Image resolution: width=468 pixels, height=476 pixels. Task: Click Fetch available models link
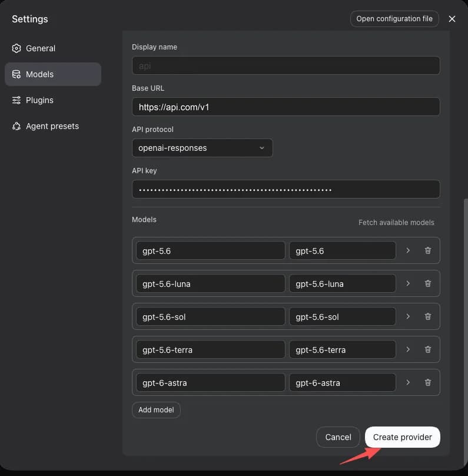click(x=396, y=223)
